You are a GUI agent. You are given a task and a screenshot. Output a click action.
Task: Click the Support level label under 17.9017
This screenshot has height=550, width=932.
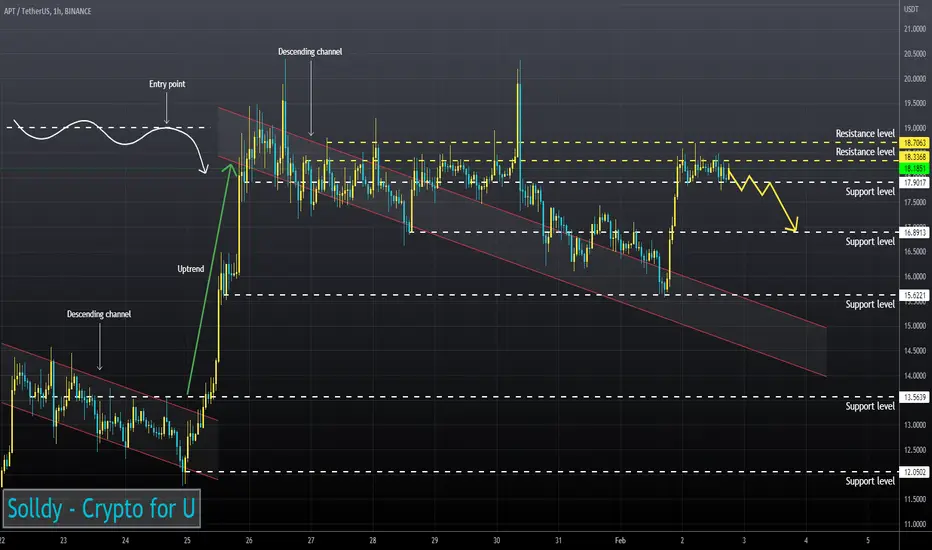point(870,192)
